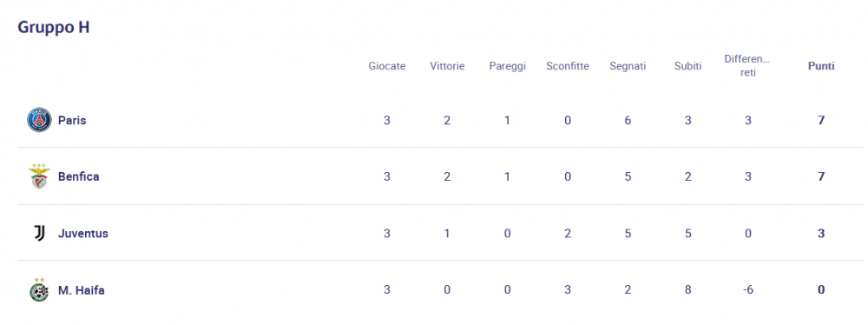Open the Benfica team link
The width and height of the screenshot is (868, 325).
tap(79, 177)
